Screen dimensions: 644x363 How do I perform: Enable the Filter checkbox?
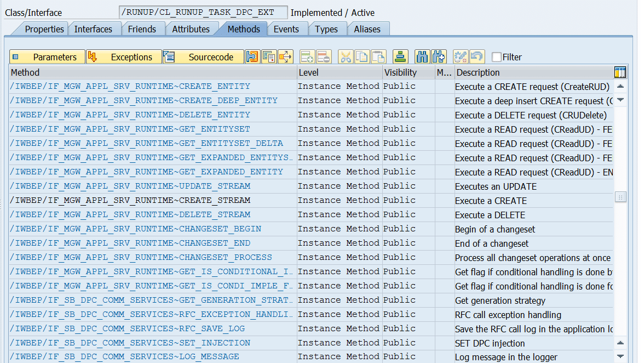point(497,57)
